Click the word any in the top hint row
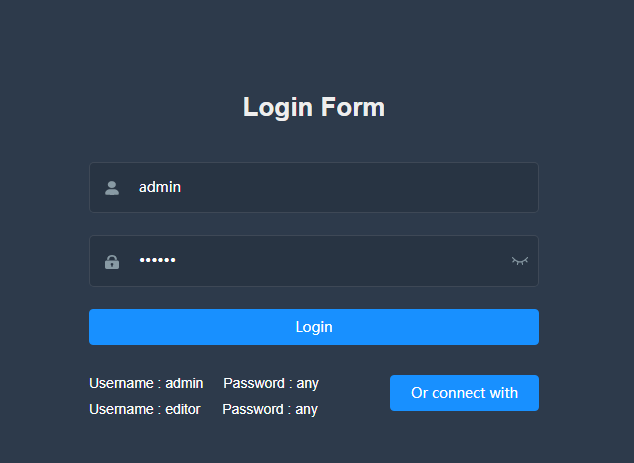634x463 pixels. pos(308,383)
